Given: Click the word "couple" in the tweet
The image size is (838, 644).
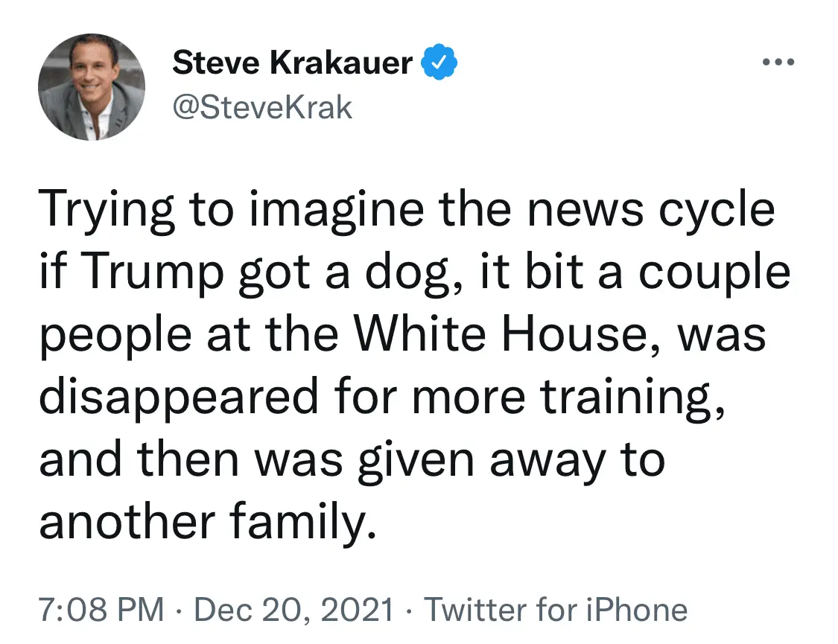Looking at the screenshot, I should [717, 273].
